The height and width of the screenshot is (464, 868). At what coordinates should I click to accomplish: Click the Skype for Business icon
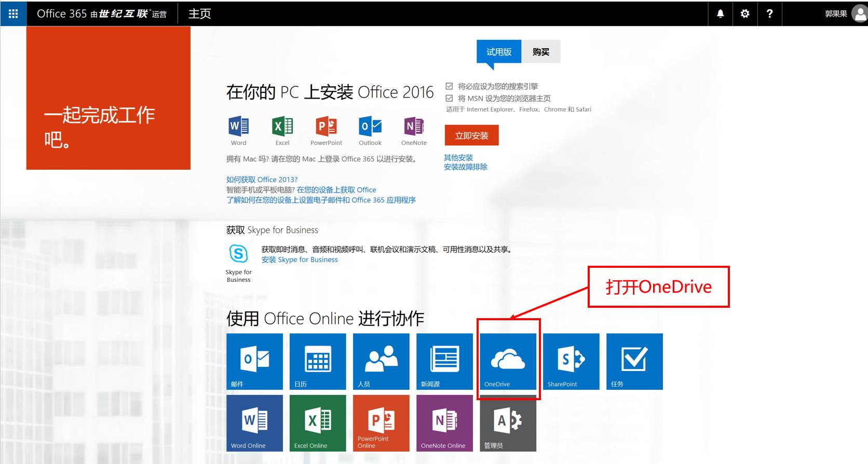(239, 253)
